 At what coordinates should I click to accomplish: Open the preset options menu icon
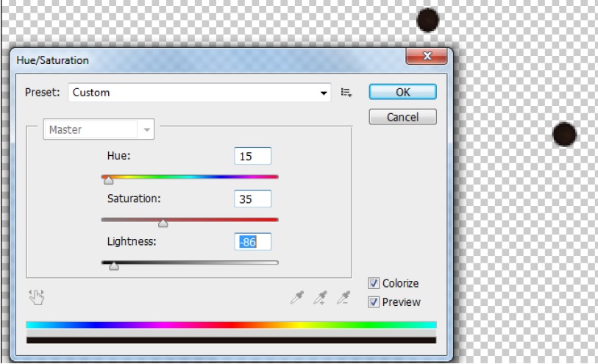(346, 93)
